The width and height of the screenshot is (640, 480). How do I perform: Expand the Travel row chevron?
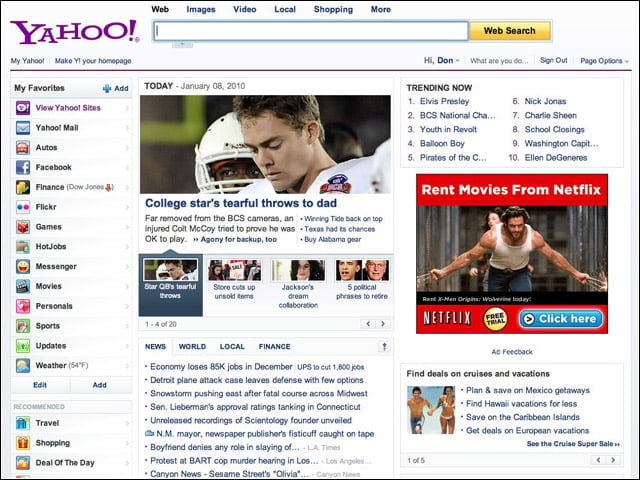click(127, 423)
